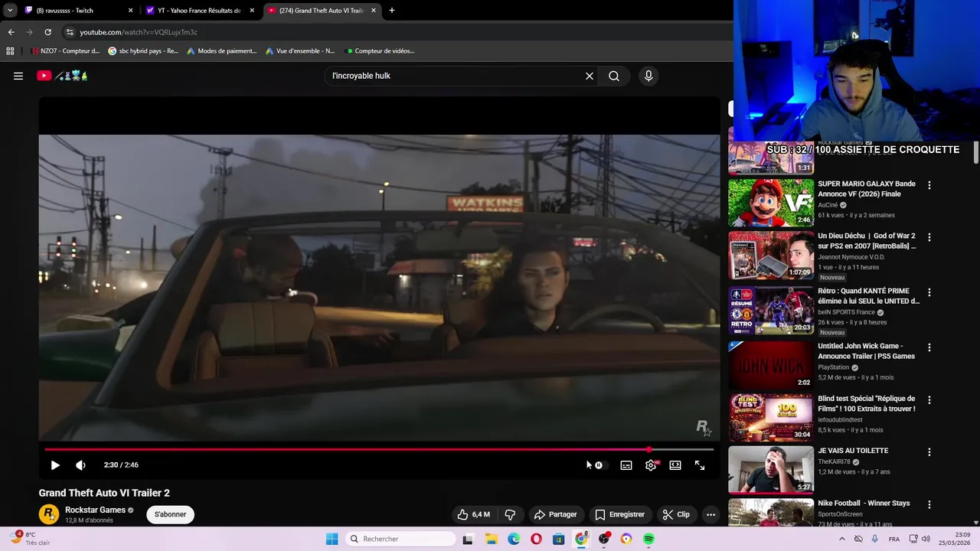
Task: Open the SUPER MARIO GALAXY trailer thumbnail
Action: click(x=771, y=203)
